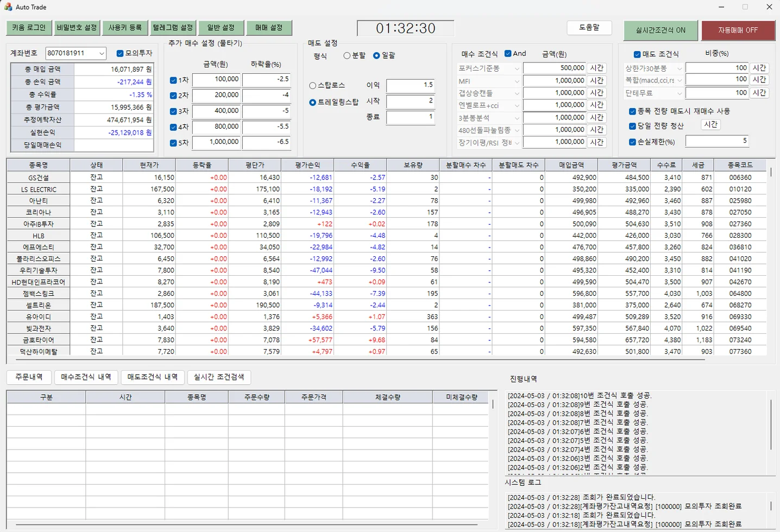Click the 시작 input field showing 2
Viewport: 780px width, 532px height.
coord(410,102)
